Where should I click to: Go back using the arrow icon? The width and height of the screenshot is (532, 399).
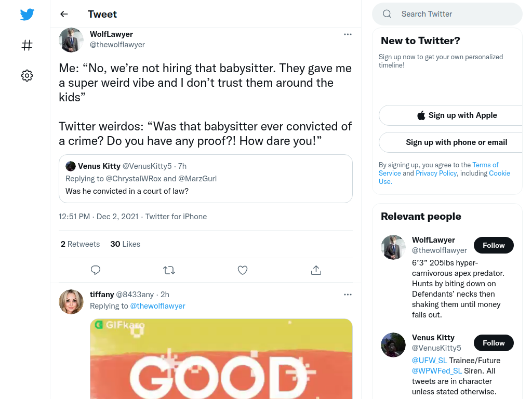[x=64, y=14]
